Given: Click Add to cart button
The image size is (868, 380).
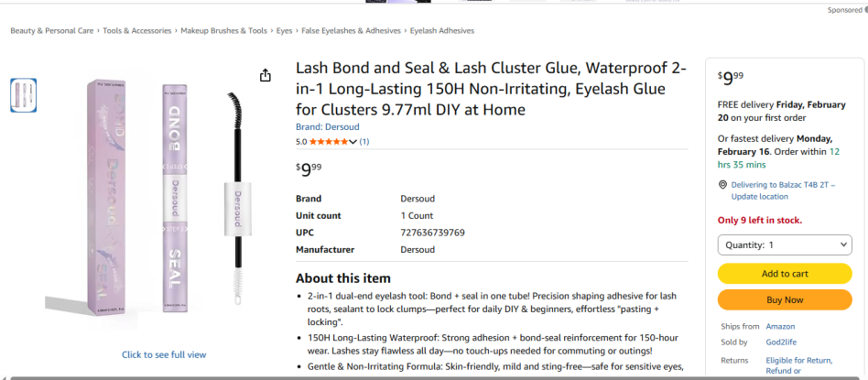Looking at the screenshot, I should click(x=785, y=274).
